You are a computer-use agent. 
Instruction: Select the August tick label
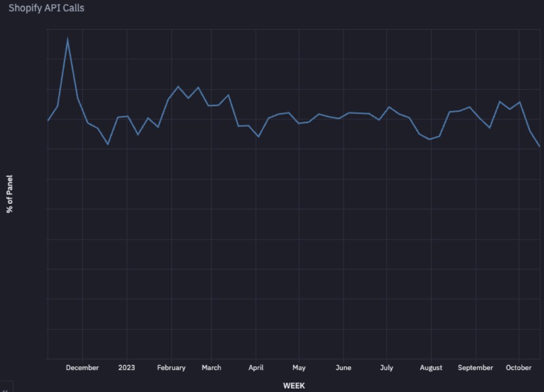pos(431,368)
